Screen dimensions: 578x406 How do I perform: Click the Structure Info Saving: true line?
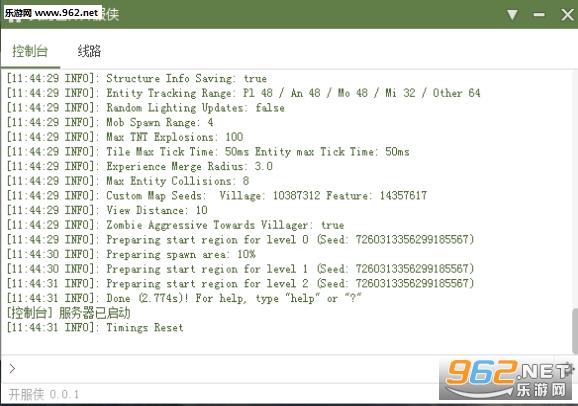(137, 79)
